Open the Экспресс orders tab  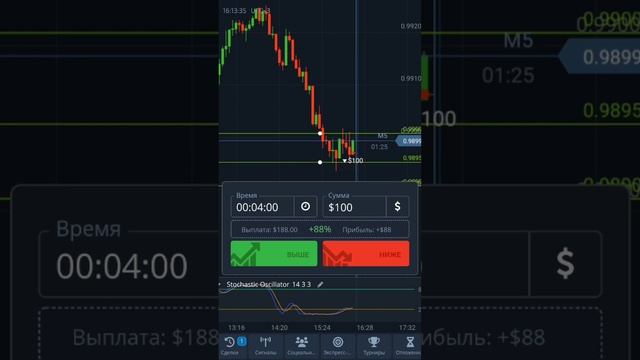click(x=337, y=346)
